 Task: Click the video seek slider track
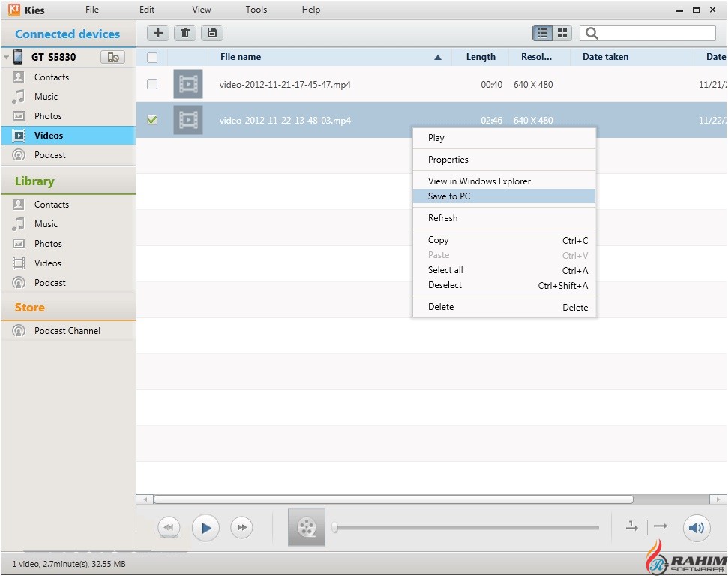[465, 528]
